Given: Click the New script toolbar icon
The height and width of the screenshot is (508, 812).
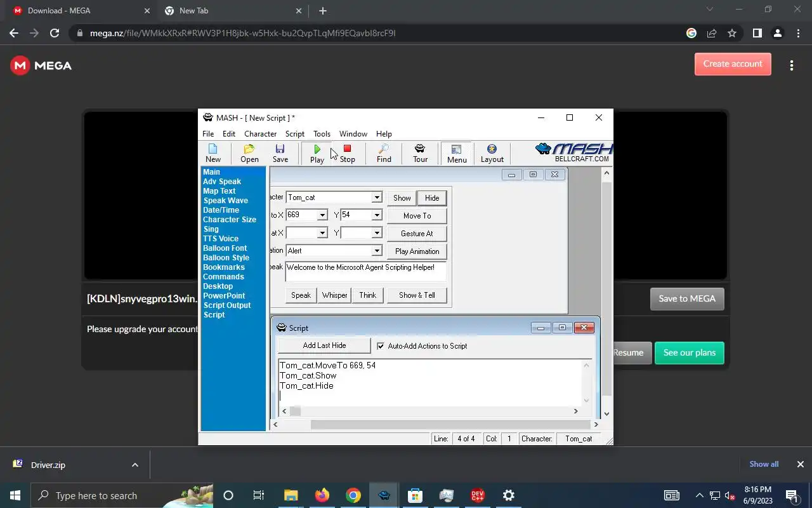Looking at the screenshot, I should pos(213,153).
